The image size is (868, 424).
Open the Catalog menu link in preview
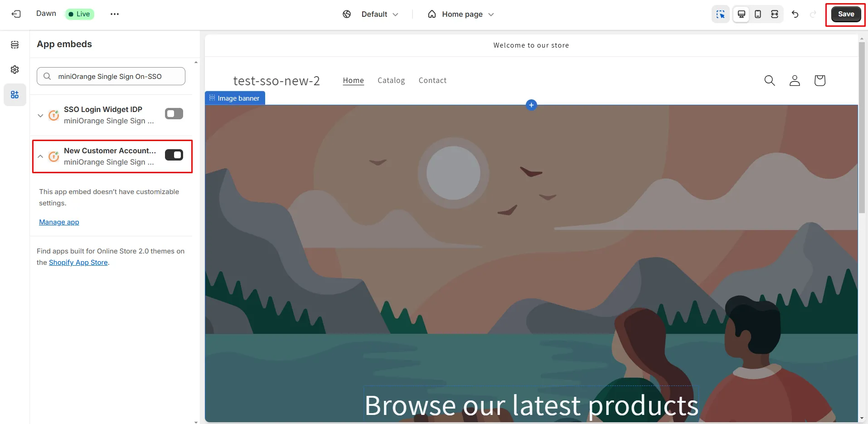tap(391, 80)
